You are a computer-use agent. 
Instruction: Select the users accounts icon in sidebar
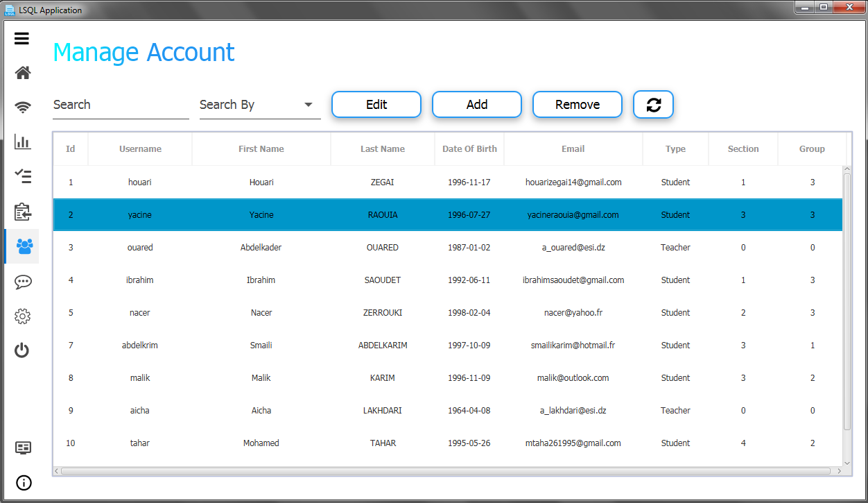[x=24, y=246]
